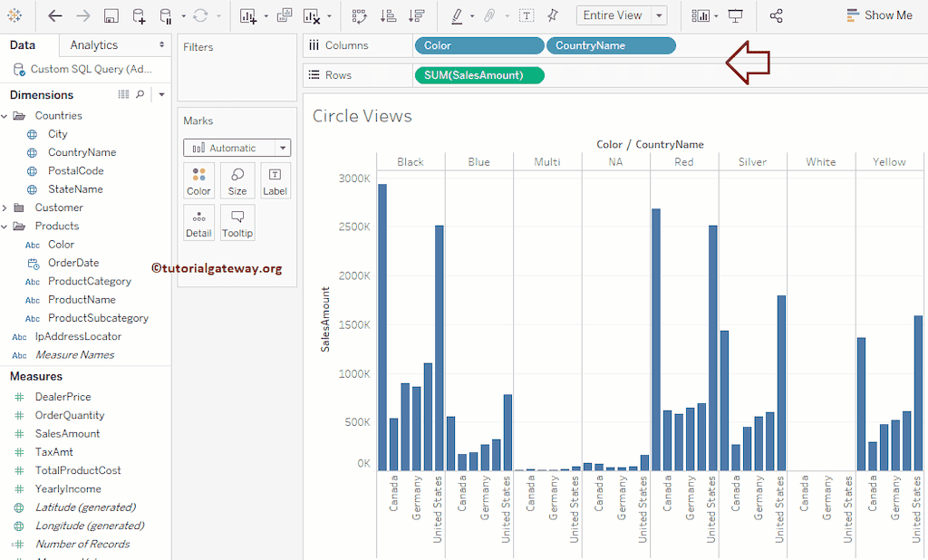Click the Label mark button
The image size is (928, 560).
(x=275, y=180)
